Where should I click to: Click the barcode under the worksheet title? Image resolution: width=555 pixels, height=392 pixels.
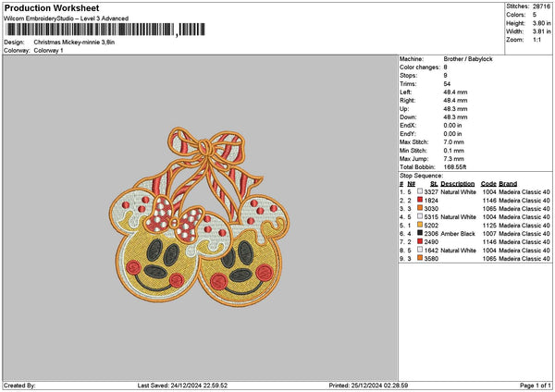coord(105,30)
